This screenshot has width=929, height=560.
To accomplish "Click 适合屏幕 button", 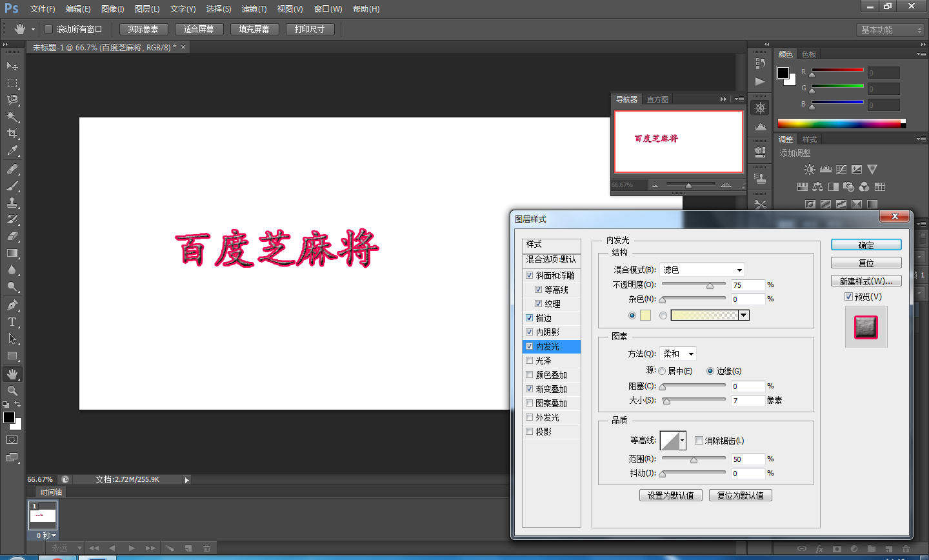I will pos(199,29).
